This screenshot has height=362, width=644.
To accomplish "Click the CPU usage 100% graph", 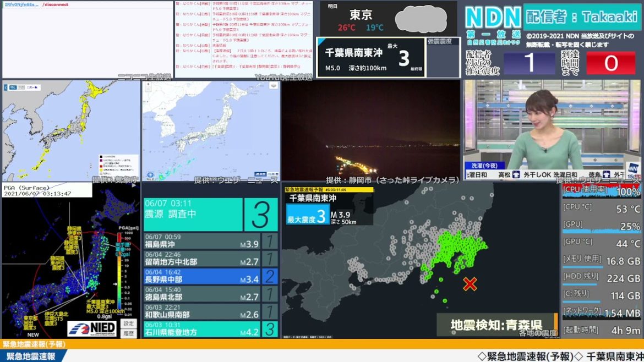I will (x=601, y=191).
